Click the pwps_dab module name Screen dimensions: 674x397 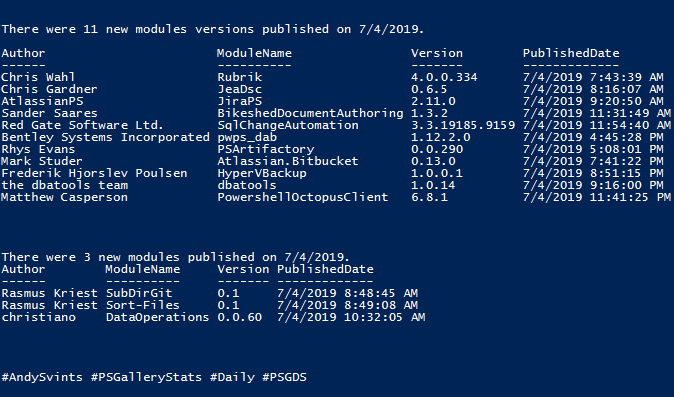coord(247,137)
